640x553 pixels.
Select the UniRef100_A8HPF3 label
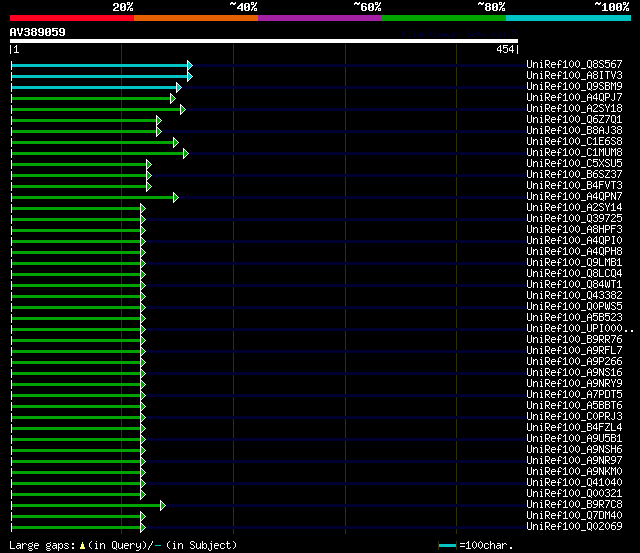click(574, 230)
